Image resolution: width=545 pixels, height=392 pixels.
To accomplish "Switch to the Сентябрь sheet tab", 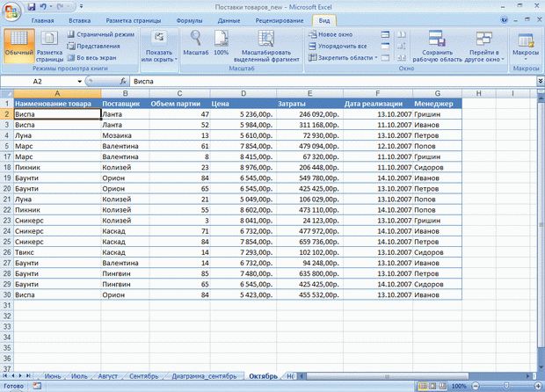I will 143,376.
